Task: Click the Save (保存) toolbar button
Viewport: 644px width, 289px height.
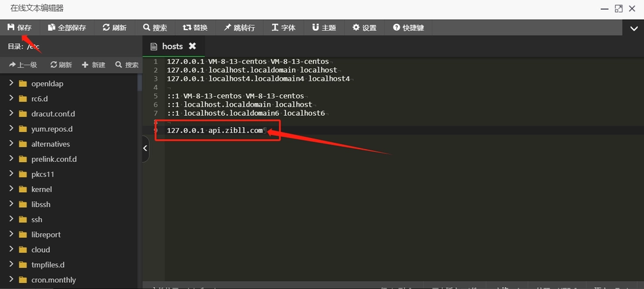Action: click(x=20, y=28)
